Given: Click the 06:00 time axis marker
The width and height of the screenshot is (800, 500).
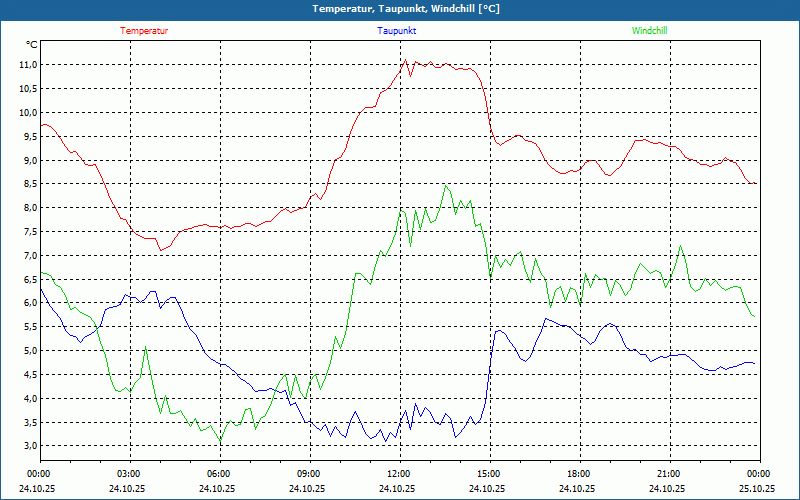Looking at the screenshot, I should pos(218,474).
